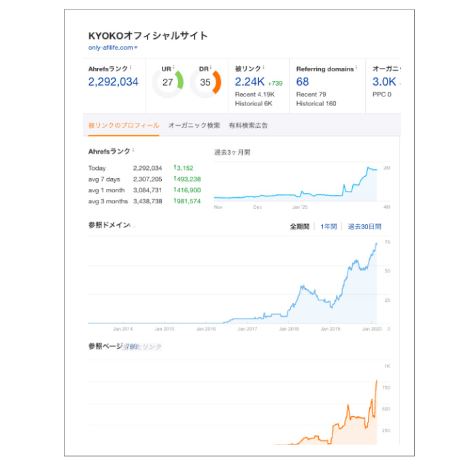Click the Today rank value 2,292,034
This screenshot has height=471, width=476.
(148, 168)
